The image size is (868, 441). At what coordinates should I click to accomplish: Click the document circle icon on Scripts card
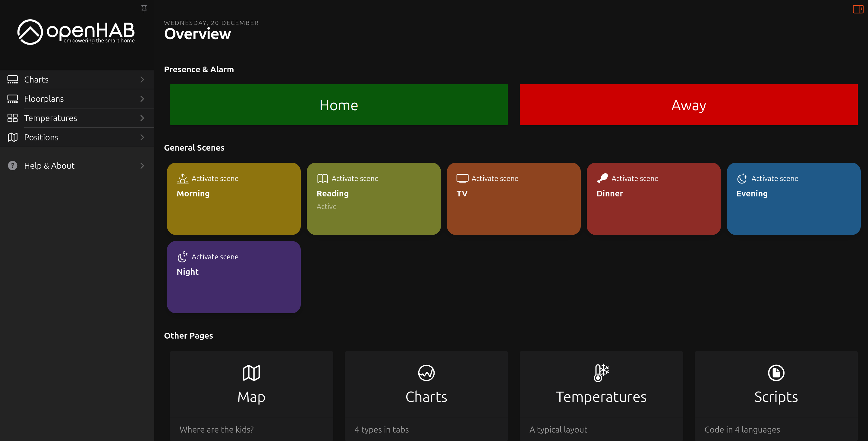click(776, 373)
